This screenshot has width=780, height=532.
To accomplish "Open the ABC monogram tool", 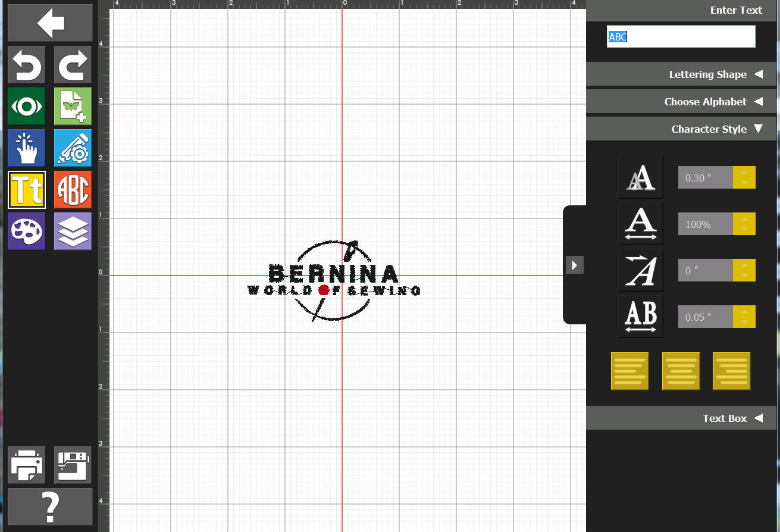I will tap(73, 190).
